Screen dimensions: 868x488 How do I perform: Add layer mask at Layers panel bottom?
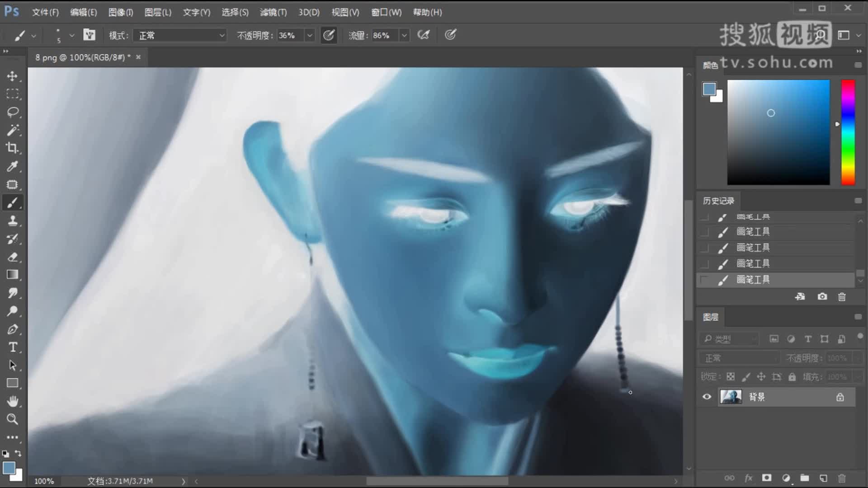click(767, 478)
